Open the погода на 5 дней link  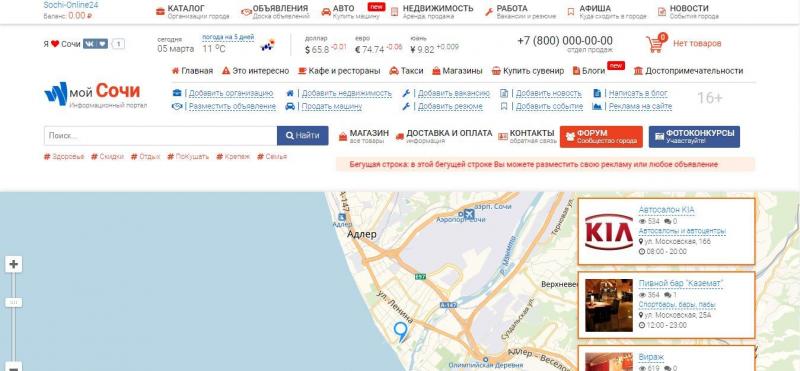228,37
